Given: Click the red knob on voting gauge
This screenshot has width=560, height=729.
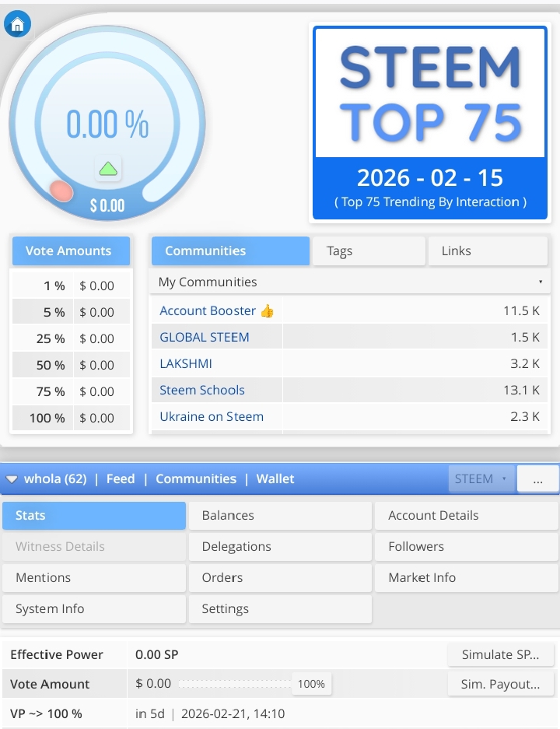Looking at the screenshot, I should tap(61, 191).
